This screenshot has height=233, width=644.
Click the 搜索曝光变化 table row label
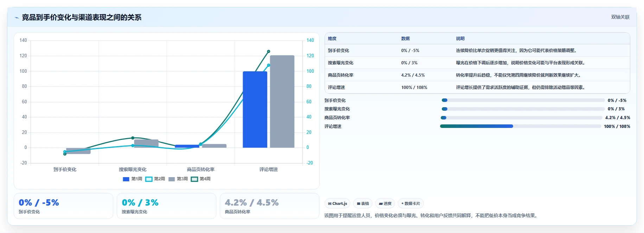point(340,63)
